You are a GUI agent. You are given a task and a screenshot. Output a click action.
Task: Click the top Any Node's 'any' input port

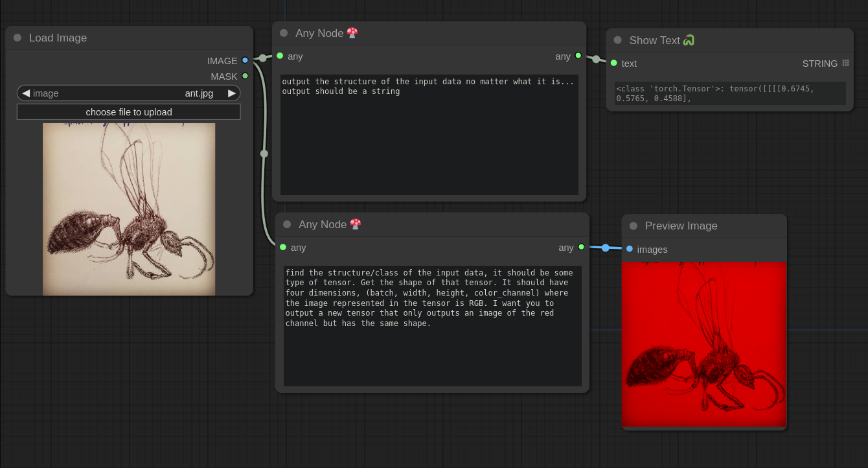pyautogui.click(x=280, y=56)
